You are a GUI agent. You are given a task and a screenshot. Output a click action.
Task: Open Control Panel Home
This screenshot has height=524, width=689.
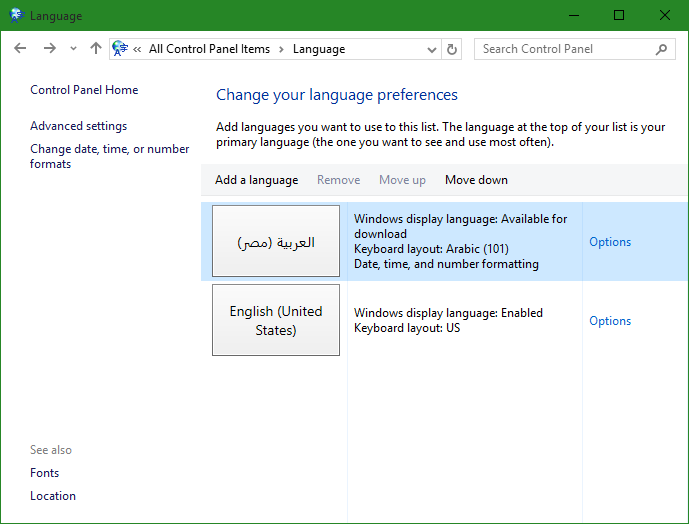click(x=84, y=90)
